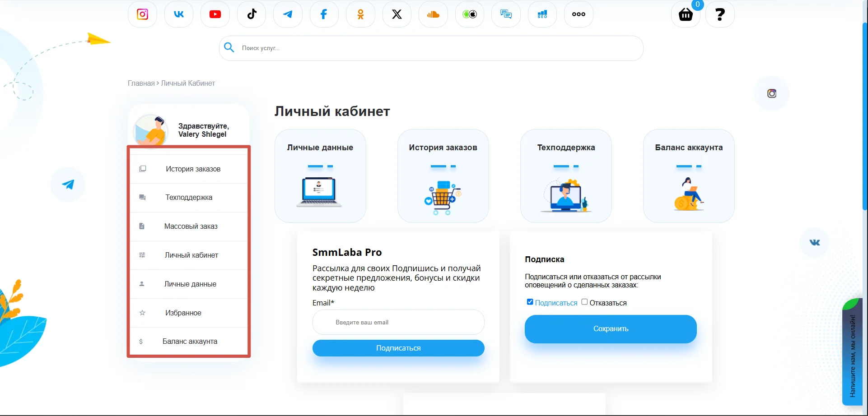The width and height of the screenshot is (868, 416).
Task: Open the SoundCloud services icon
Action: (433, 14)
